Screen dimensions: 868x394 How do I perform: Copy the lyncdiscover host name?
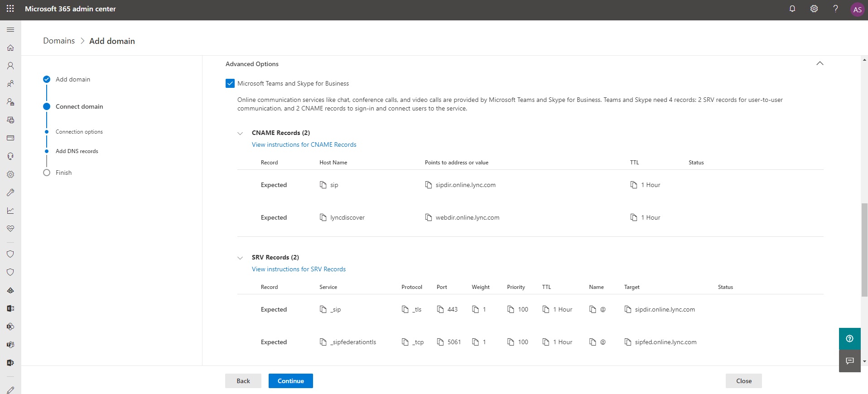(x=323, y=217)
